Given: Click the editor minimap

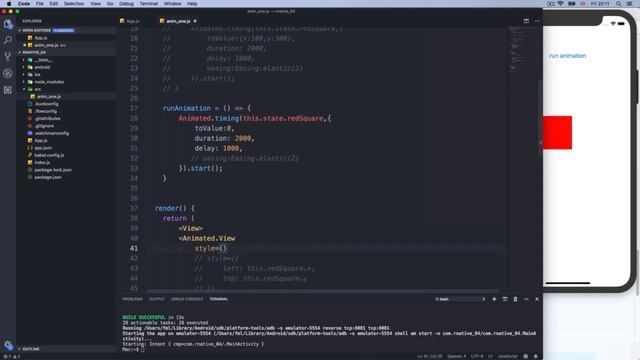Looking at the screenshot, I should (x=523, y=159).
